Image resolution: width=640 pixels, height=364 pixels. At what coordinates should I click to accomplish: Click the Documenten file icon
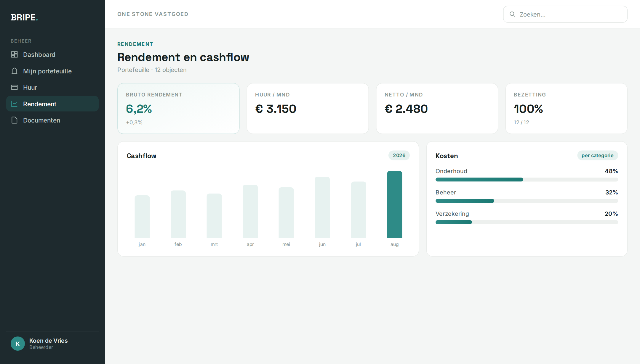pyautogui.click(x=14, y=120)
